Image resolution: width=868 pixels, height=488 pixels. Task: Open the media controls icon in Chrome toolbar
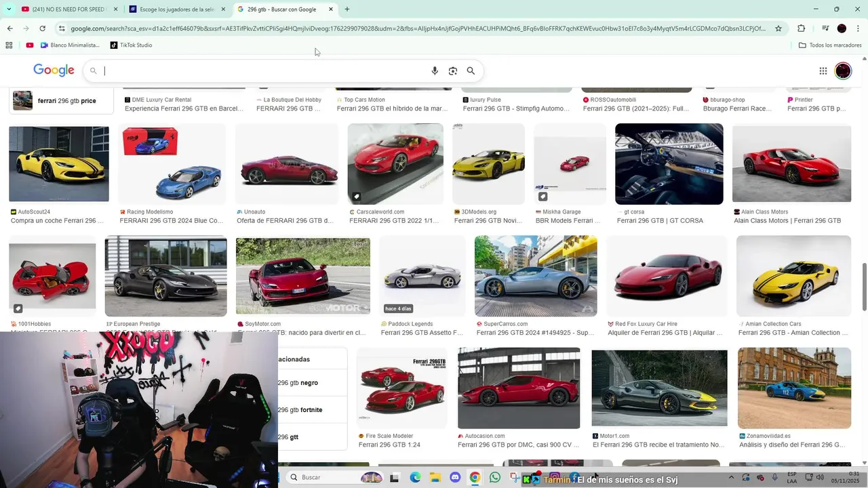(x=825, y=28)
